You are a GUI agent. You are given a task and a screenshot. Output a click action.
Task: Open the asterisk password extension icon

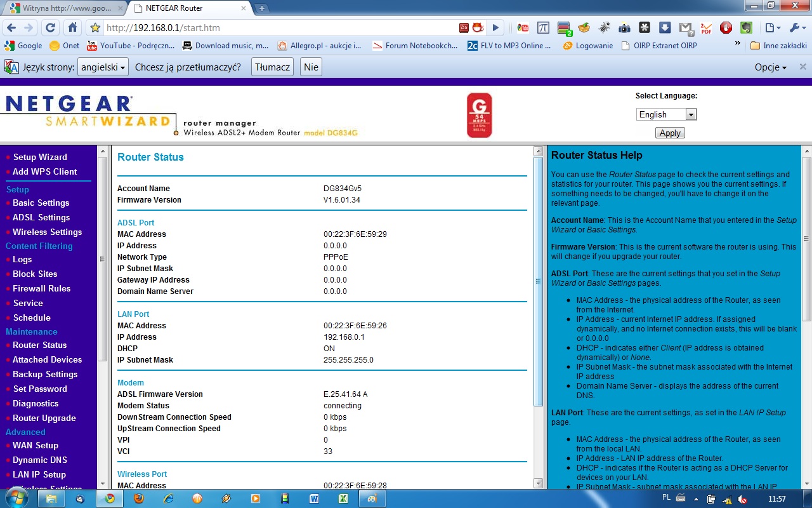point(645,28)
